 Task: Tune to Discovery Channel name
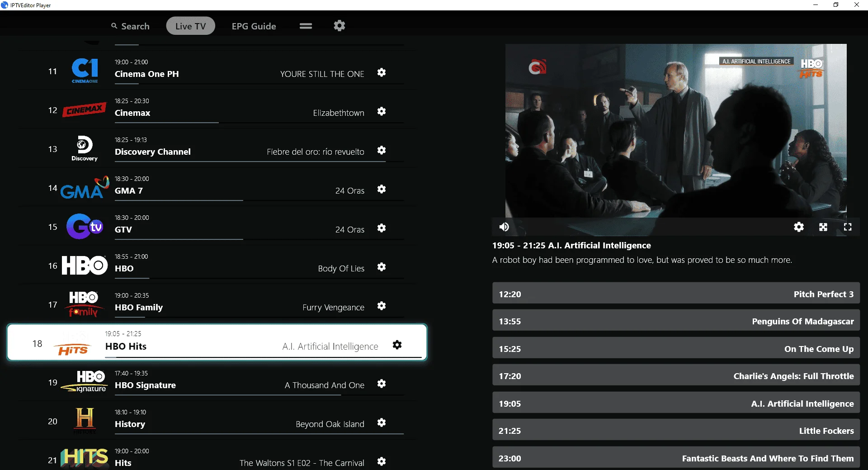pyautogui.click(x=152, y=152)
